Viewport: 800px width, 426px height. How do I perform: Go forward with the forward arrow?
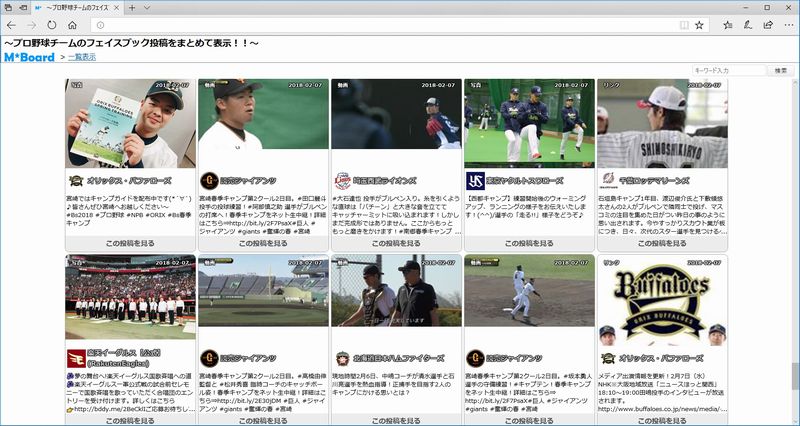(x=32, y=25)
